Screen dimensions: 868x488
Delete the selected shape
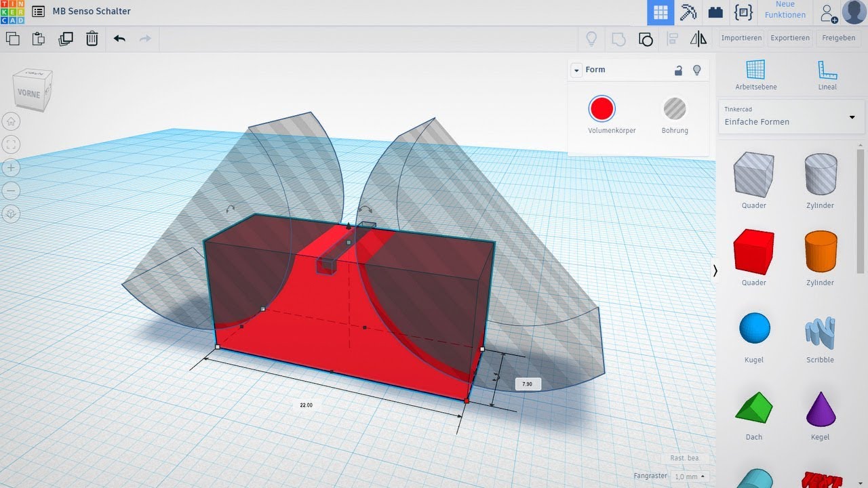pos(92,39)
